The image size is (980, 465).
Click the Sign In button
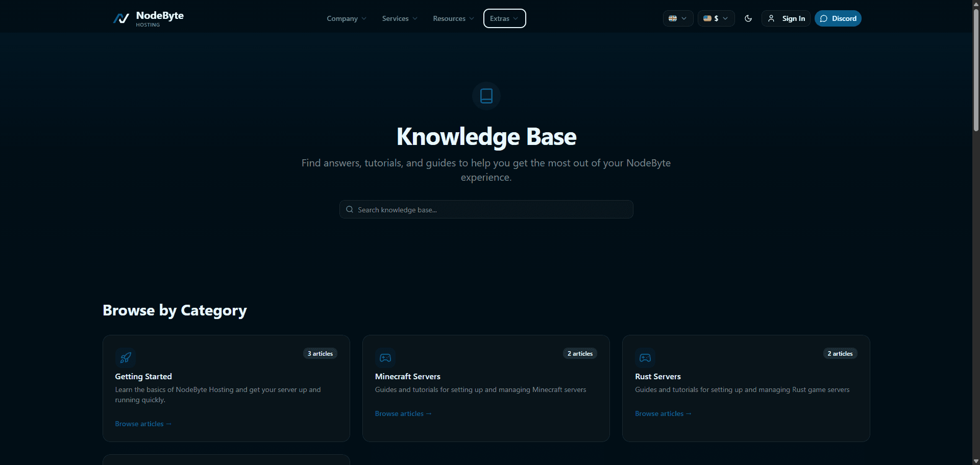tap(786, 18)
